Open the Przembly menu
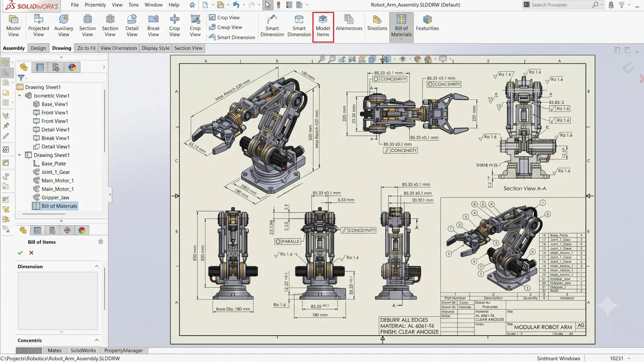Screen dimensions: 644x362 pos(95,5)
